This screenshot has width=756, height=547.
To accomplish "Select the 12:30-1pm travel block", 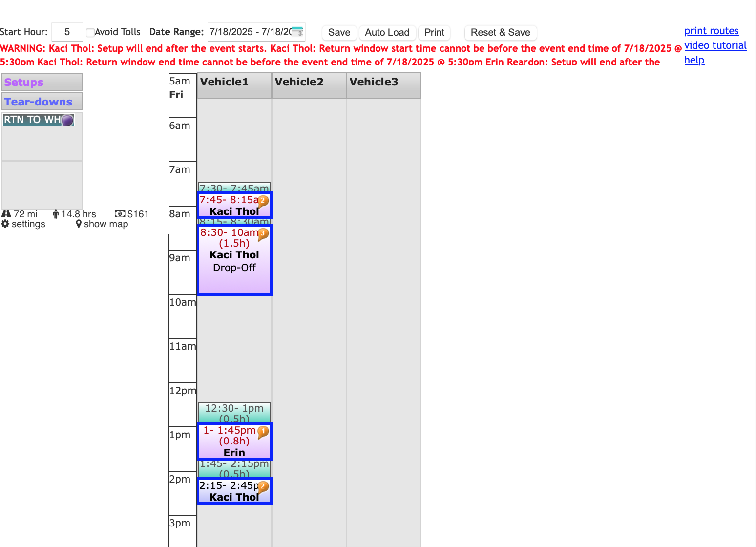I will coord(234,413).
